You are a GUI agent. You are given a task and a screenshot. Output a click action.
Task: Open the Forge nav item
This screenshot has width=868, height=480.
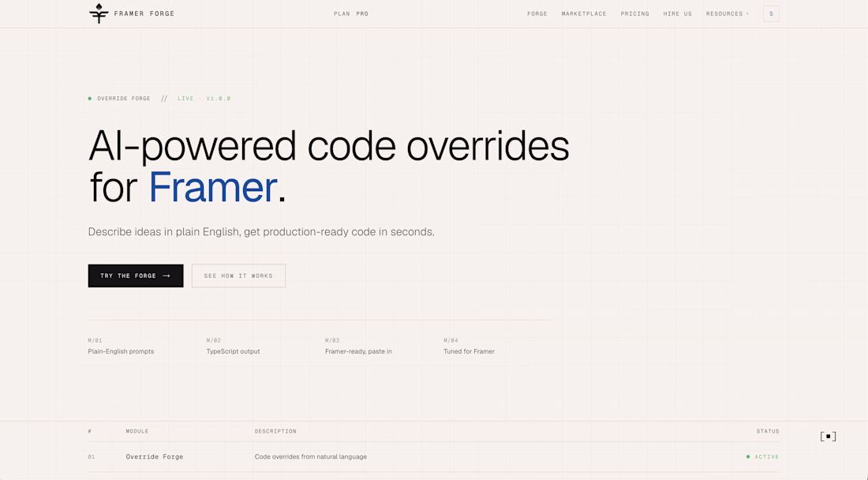click(537, 14)
